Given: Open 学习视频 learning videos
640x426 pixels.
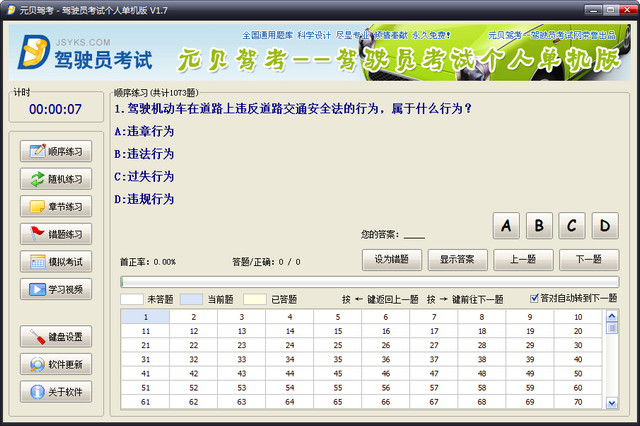Looking at the screenshot, I should pyautogui.click(x=56, y=290).
